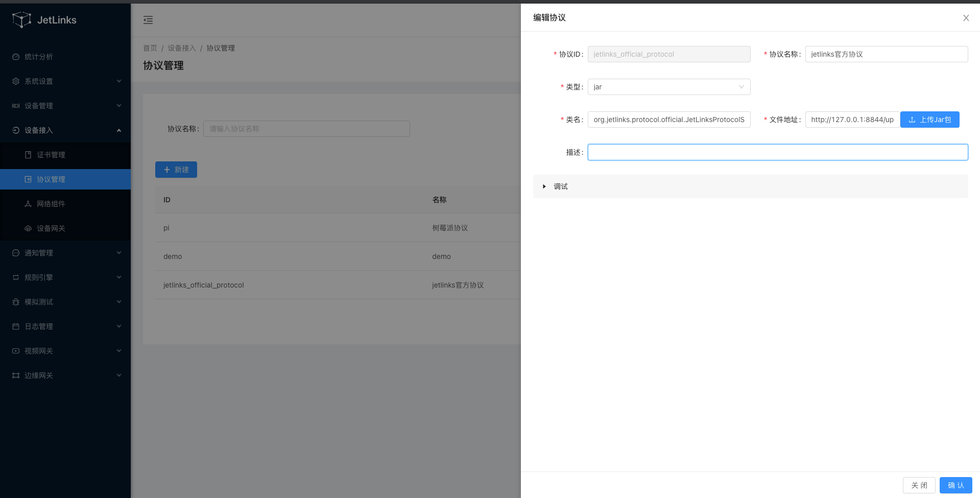Click the video gateway icon

coord(16,351)
